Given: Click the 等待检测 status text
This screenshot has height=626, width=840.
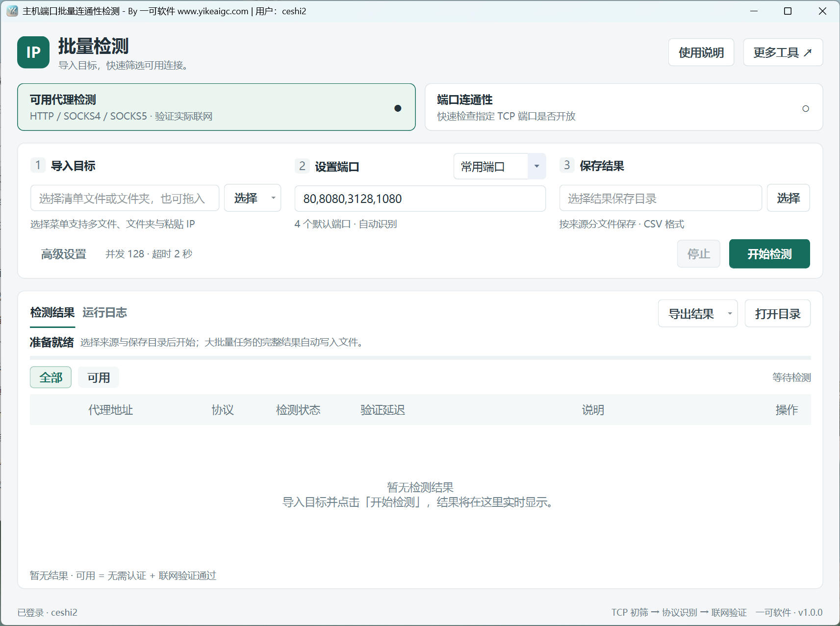Looking at the screenshot, I should tap(791, 377).
